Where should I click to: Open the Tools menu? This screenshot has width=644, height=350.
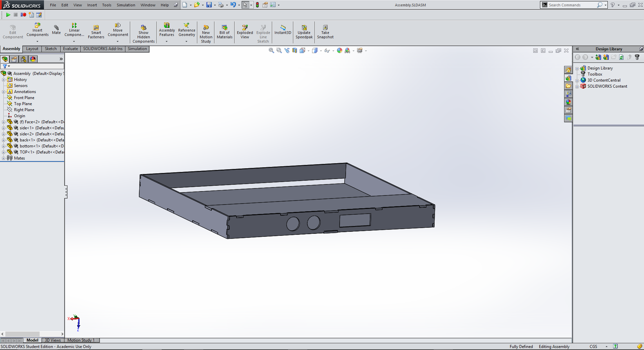pyautogui.click(x=107, y=5)
